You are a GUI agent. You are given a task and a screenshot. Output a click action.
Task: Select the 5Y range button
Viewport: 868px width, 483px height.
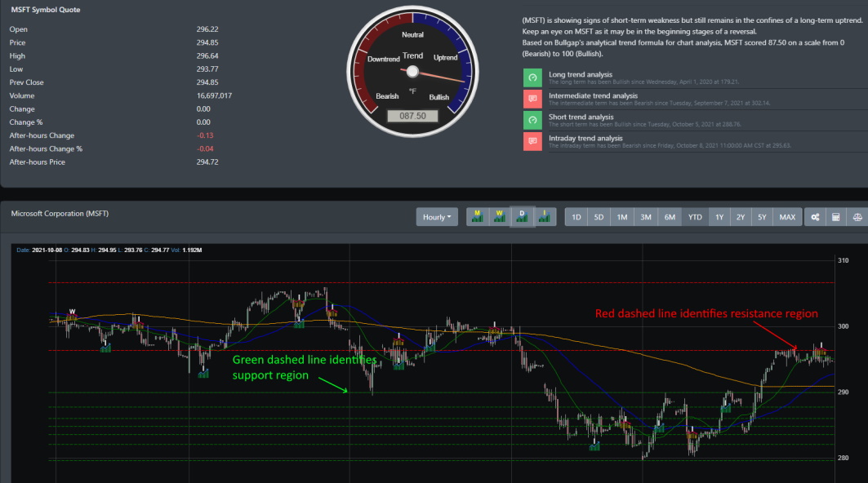click(x=762, y=217)
